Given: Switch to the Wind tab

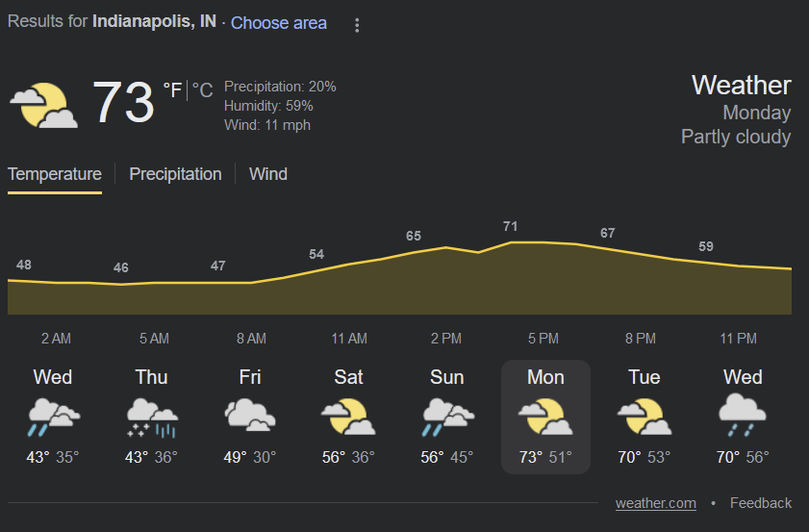Looking at the screenshot, I should [x=268, y=174].
